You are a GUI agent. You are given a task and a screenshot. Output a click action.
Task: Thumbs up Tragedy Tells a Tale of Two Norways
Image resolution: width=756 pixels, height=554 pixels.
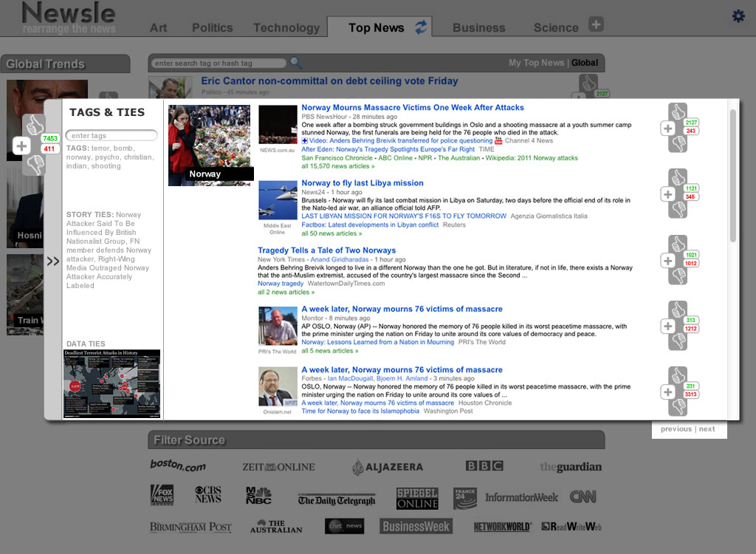point(678,244)
